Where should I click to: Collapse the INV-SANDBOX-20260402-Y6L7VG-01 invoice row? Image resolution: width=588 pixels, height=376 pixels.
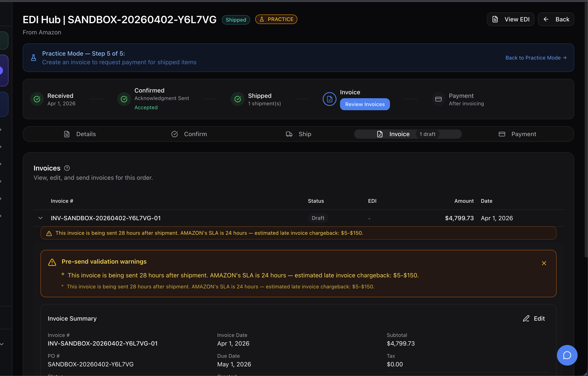pyautogui.click(x=41, y=218)
